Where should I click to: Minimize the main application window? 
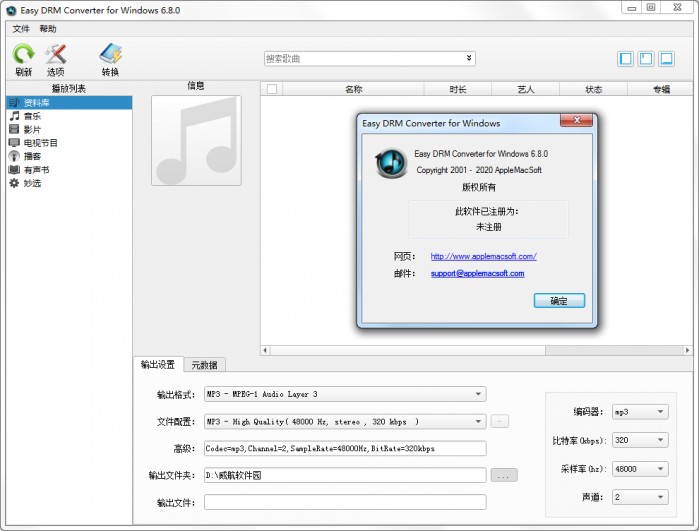(632, 8)
